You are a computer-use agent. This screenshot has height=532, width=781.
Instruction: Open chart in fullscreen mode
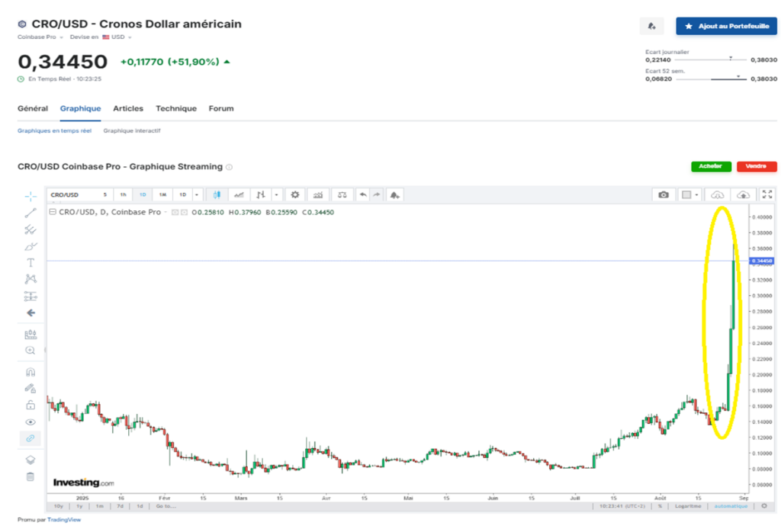point(767,194)
